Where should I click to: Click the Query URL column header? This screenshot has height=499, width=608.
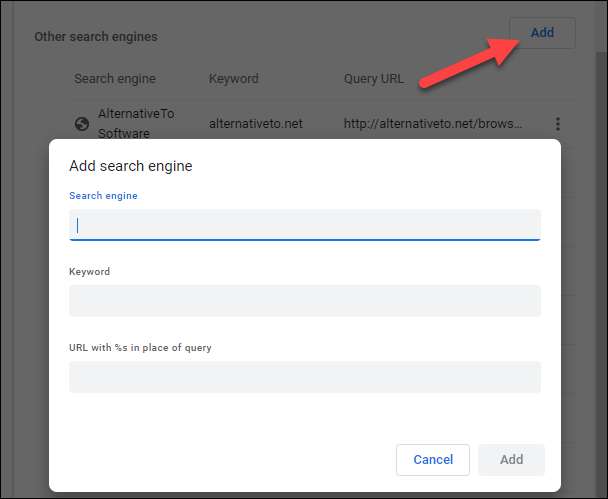[375, 78]
